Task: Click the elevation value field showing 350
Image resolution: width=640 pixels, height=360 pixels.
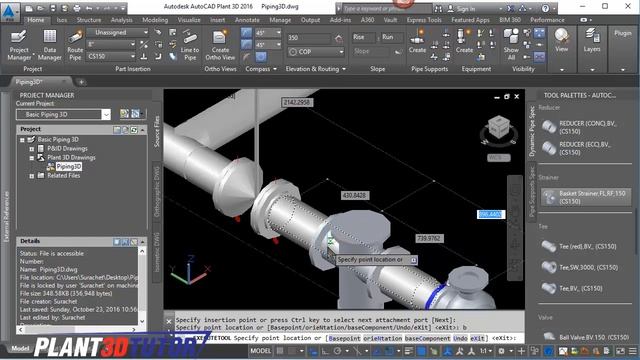Action: click(309, 38)
